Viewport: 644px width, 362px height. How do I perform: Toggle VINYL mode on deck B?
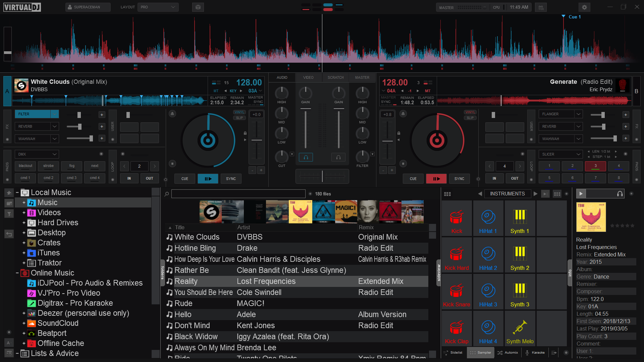470,112
